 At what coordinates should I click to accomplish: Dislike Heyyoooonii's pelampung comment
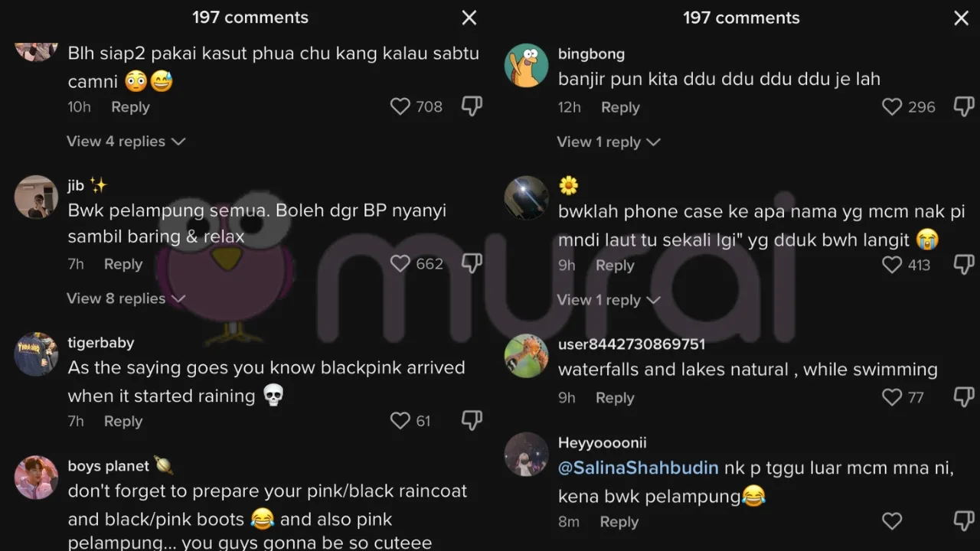coord(963,521)
